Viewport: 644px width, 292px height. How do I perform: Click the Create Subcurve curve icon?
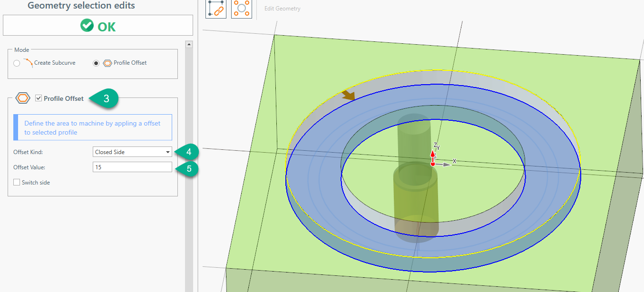point(28,62)
